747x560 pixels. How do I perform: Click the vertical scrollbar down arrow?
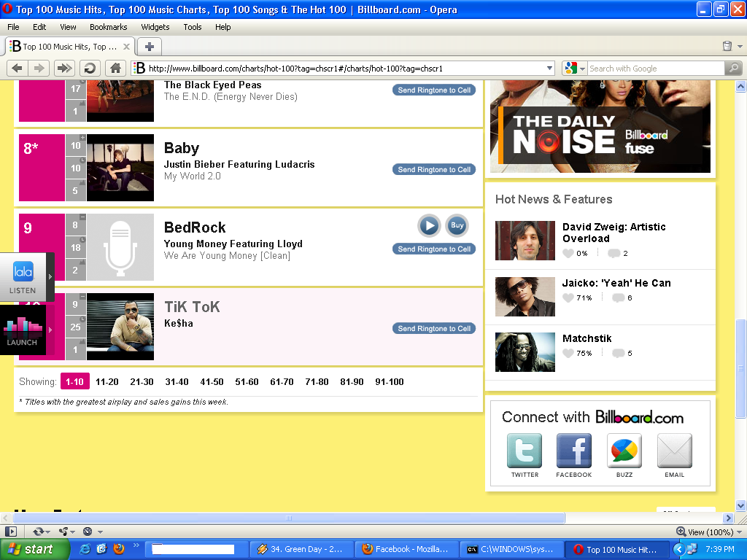pyautogui.click(x=740, y=506)
